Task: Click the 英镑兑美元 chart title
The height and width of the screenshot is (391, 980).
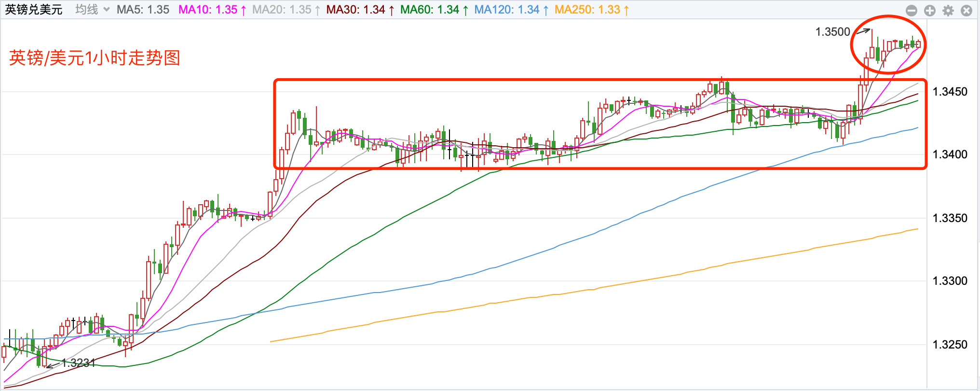Action: (34, 10)
